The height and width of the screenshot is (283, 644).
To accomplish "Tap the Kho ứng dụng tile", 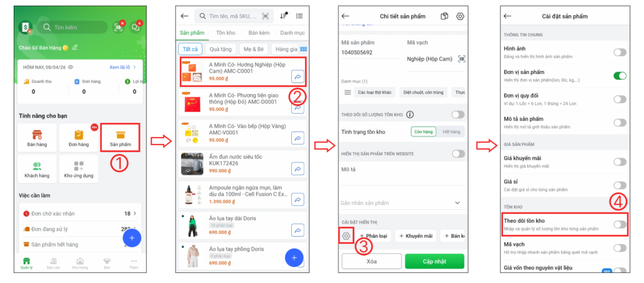I will coord(79,169).
